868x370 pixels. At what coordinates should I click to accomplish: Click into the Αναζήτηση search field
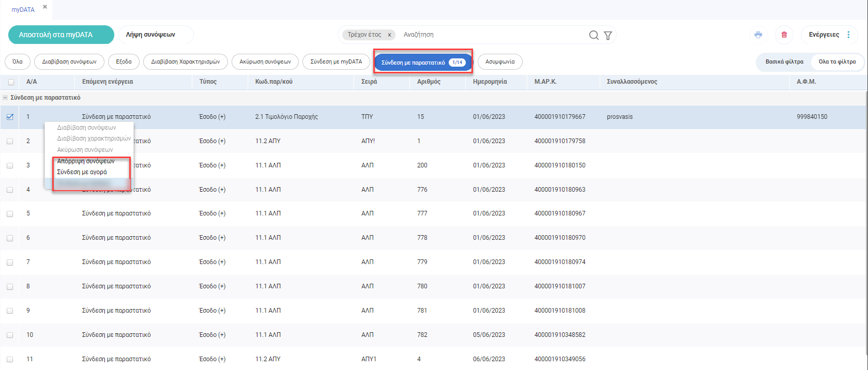pos(491,35)
